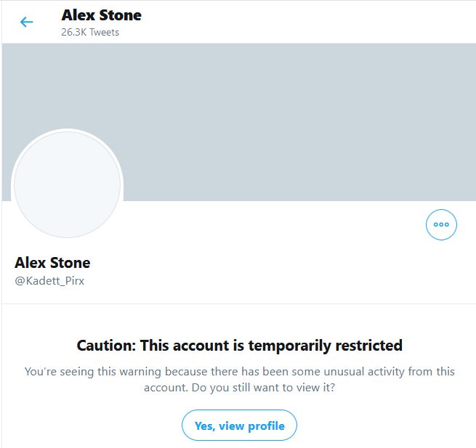Click the word "Stone" in the top header title
476x448 pixels.
[121, 15]
